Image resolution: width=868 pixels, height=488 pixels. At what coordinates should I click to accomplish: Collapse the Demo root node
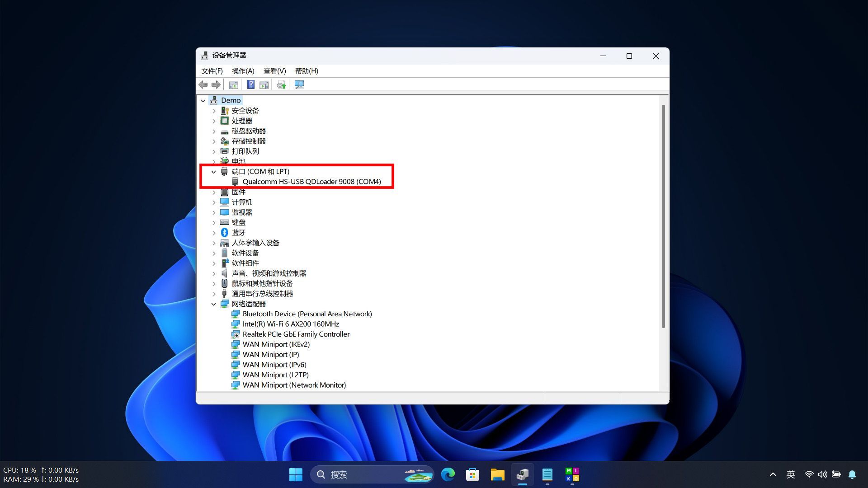[x=203, y=100]
